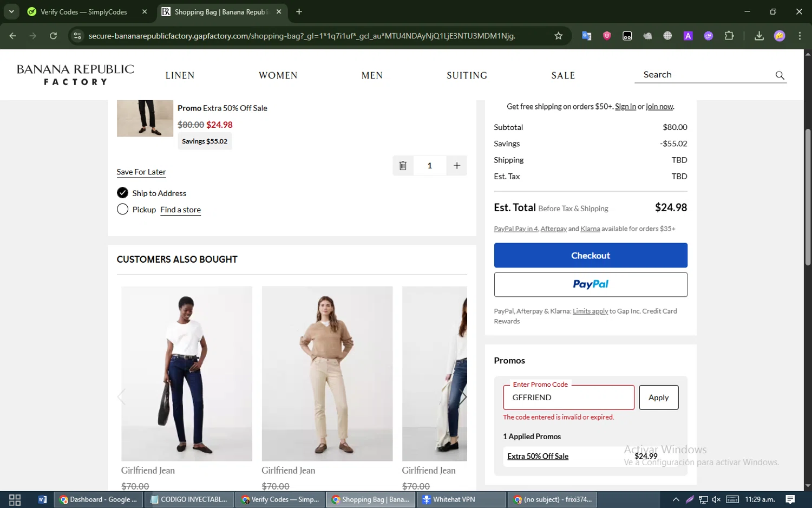
Task: Open the Afterpay link
Action: 553,229
